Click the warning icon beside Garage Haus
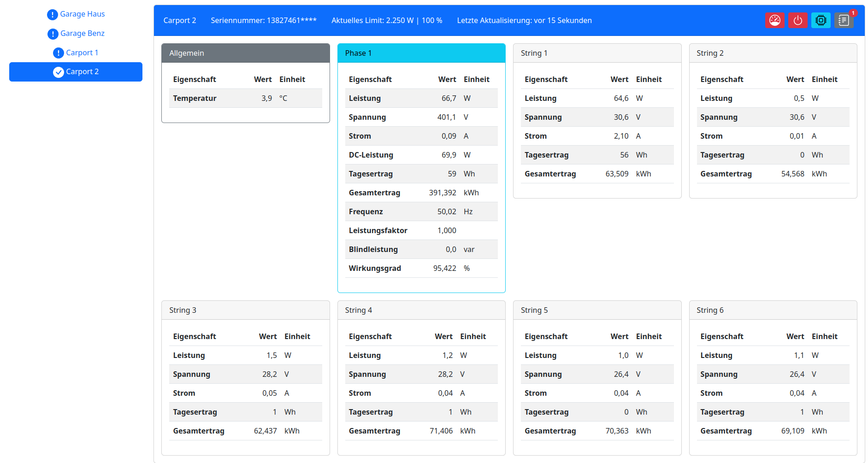 pos(53,15)
